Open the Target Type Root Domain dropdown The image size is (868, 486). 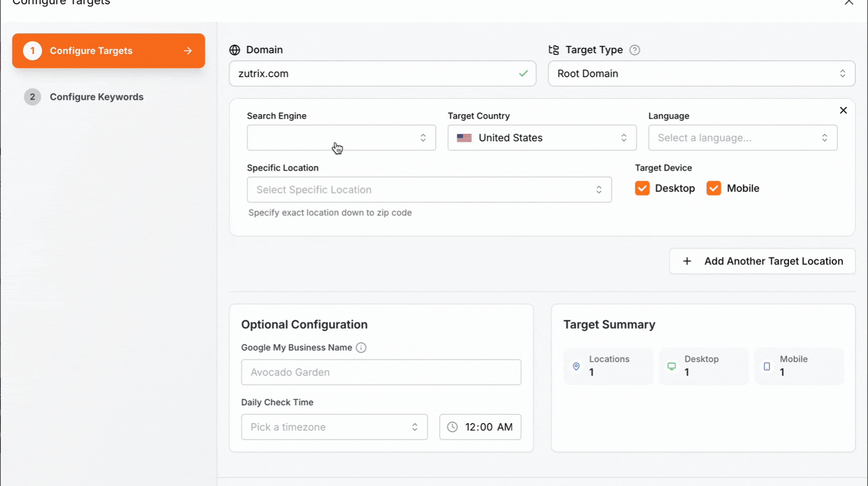[x=701, y=74]
